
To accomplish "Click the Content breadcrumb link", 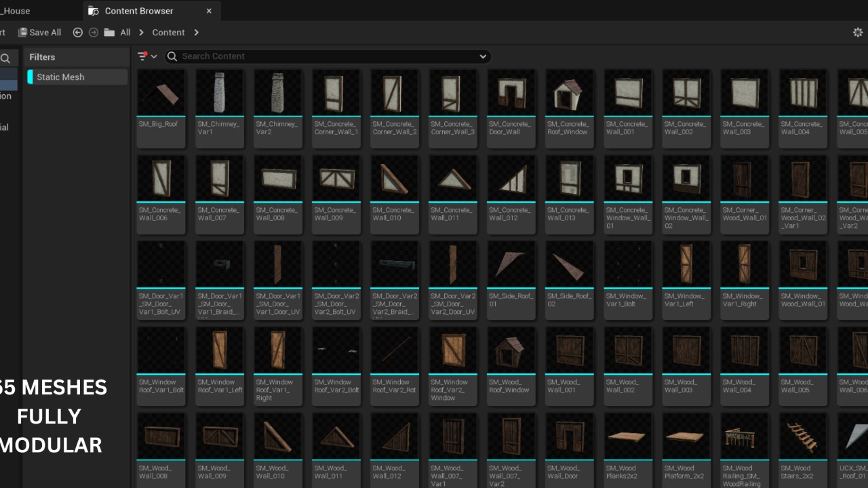I will (x=168, y=33).
